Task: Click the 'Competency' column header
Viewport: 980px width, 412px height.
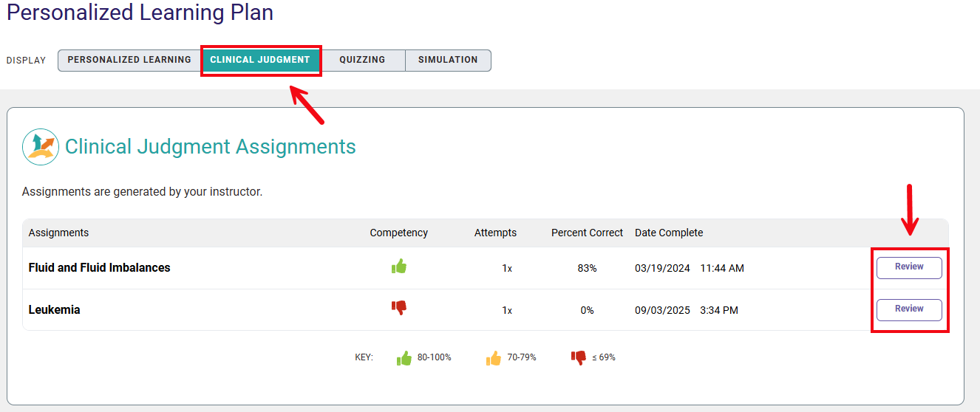Action: [399, 233]
